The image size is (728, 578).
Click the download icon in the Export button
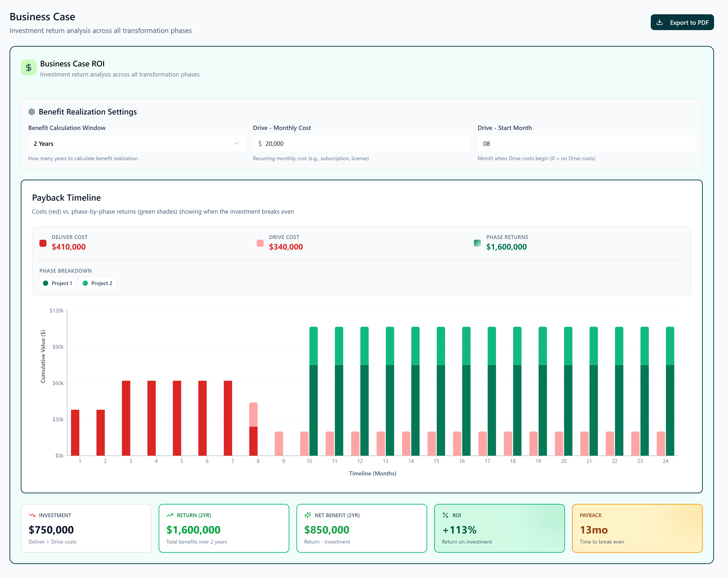point(659,22)
